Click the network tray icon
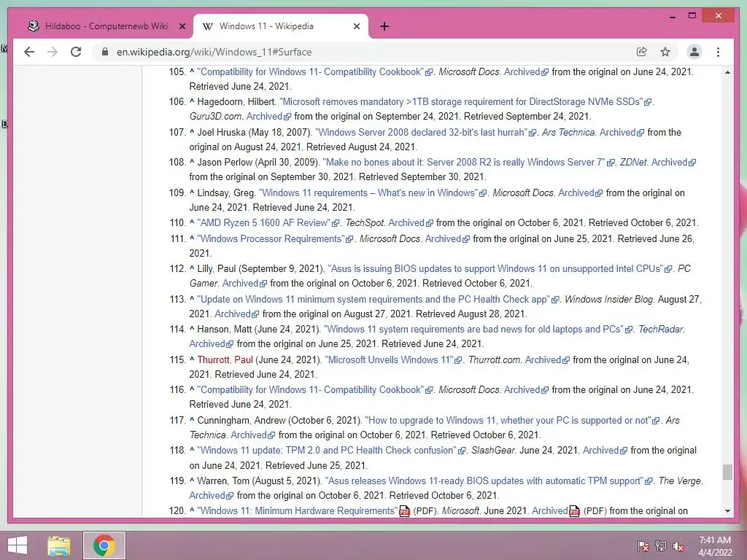The width and height of the screenshot is (747, 560). click(661, 546)
